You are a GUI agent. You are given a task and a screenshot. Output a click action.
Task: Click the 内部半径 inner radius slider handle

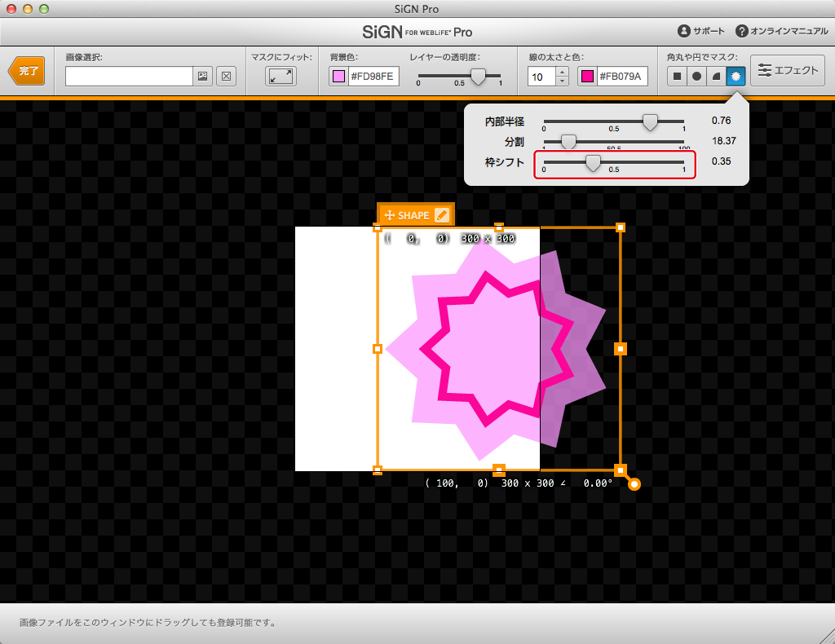pyautogui.click(x=650, y=122)
